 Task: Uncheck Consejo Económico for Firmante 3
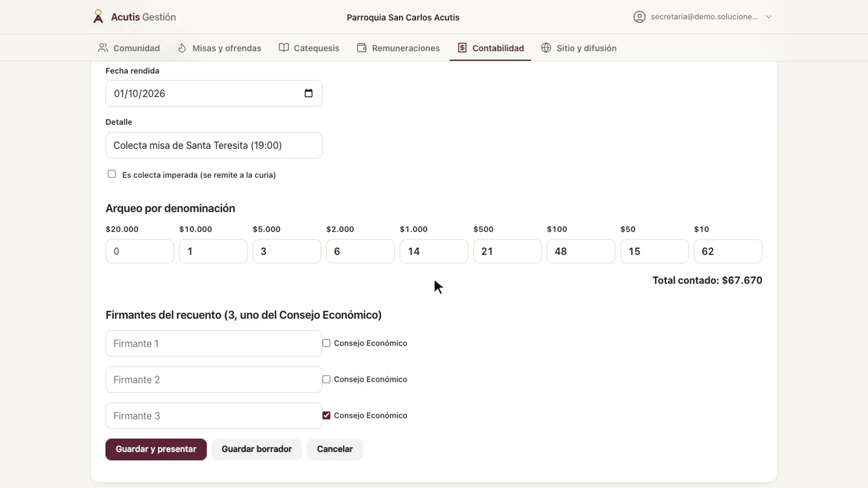coord(326,415)
